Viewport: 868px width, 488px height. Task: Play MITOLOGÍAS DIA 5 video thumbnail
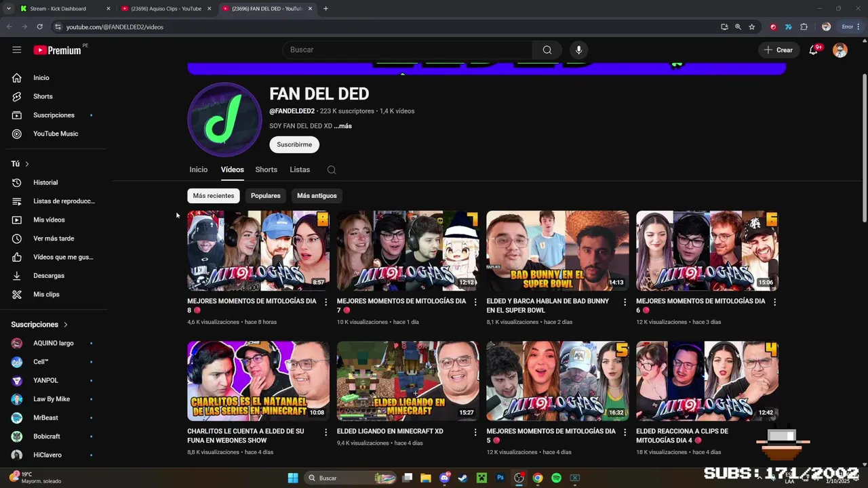557,381
